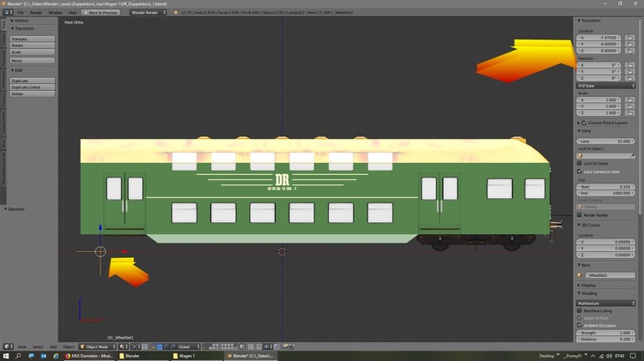Lock the Location Z value
This screenshot has height=361, width=644.
(x=629, y=51)
